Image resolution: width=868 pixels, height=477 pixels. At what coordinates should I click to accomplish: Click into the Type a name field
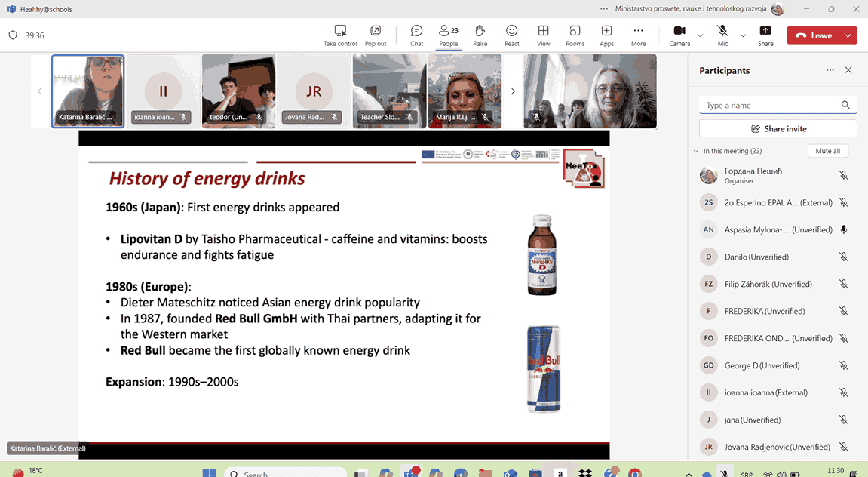[x=778, y=105]
